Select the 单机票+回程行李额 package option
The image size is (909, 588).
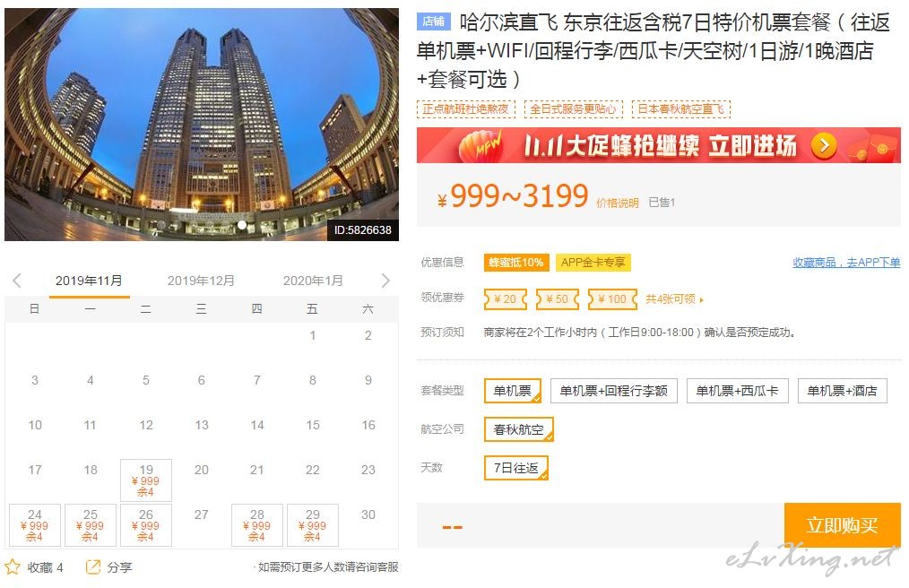[613, 391]
